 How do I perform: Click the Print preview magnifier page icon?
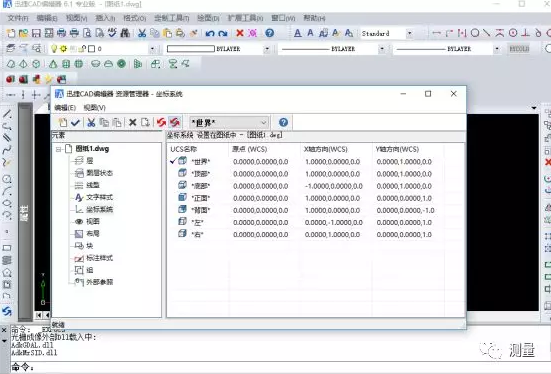coord(87,33)
